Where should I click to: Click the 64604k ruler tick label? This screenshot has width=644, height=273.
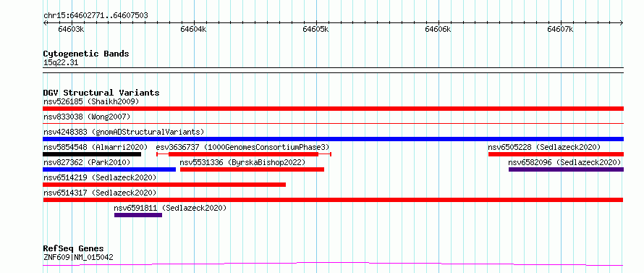193,30
